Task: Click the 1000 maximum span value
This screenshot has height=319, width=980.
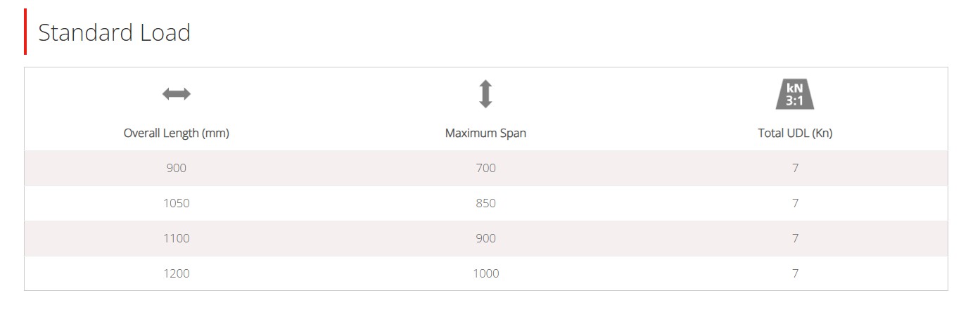Action: 485,273
